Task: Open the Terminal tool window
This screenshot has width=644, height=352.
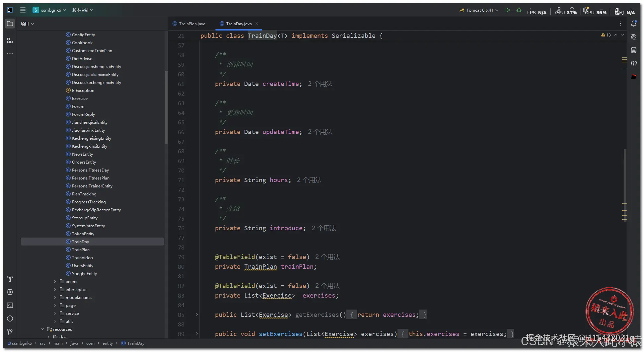Action: (10, 305)
